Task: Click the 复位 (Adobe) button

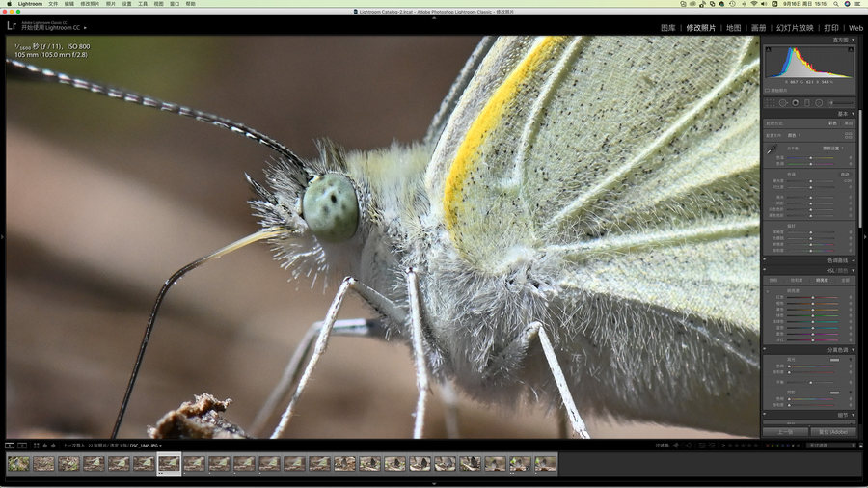Action: tap(831, 432)
